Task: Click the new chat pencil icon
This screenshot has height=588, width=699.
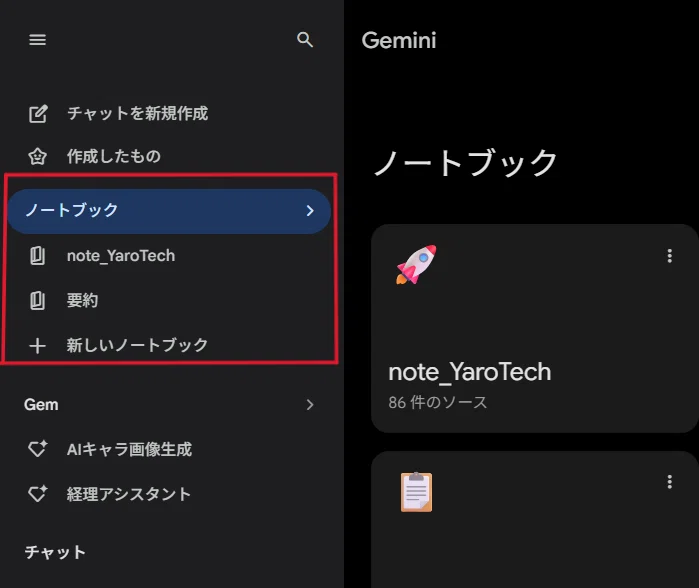Action: click(38, 114)
